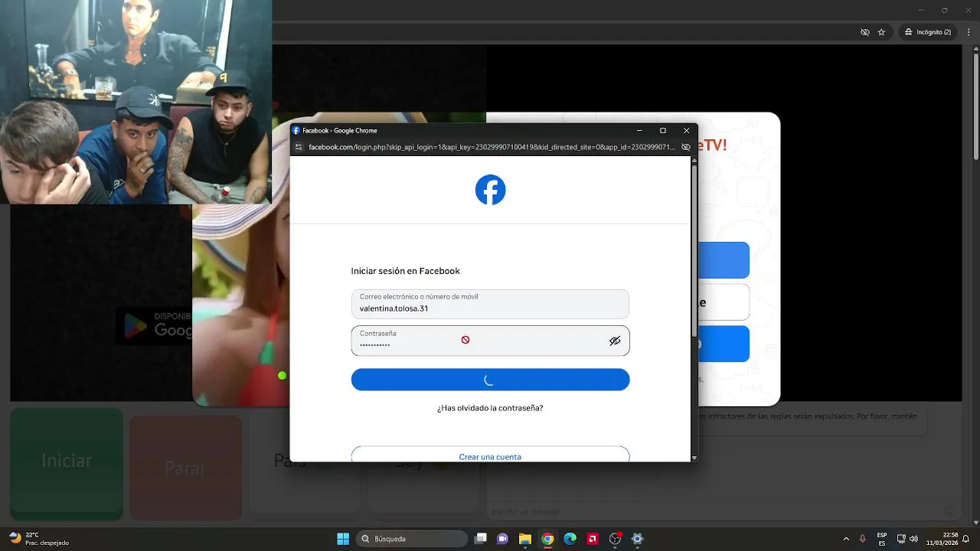Click the red Parar button in the background page
The width and height of the screenshot is (980, 551).
tap(185, 467)
